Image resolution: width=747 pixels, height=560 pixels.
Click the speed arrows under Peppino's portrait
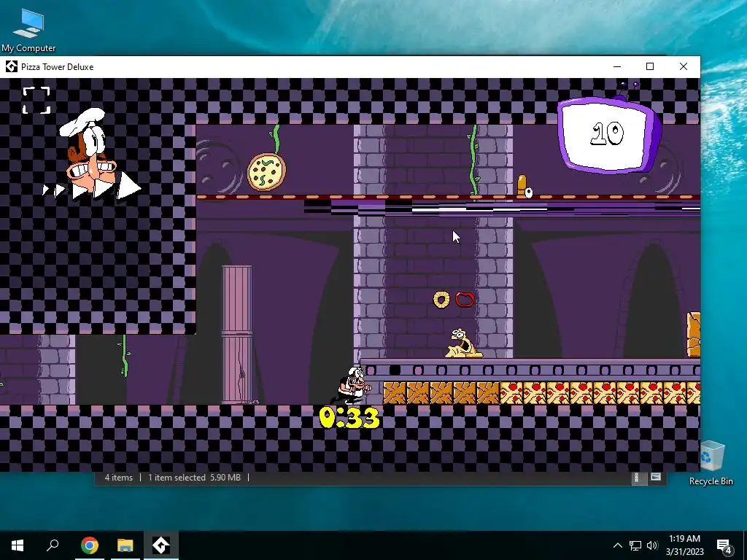tap(92, 187)
